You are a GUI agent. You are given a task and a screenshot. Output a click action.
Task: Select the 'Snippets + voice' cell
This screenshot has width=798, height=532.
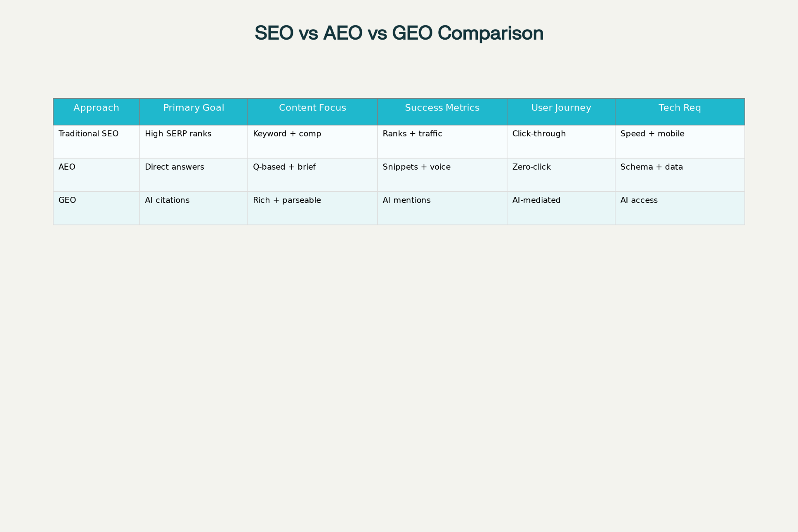pos(416,167)
